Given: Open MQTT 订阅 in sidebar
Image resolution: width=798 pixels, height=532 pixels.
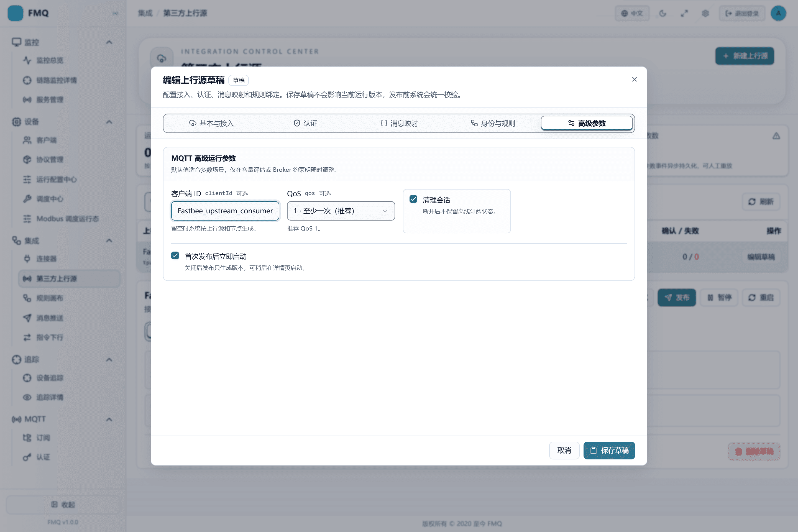Looking at the screenshot, I should click(69, 438).
